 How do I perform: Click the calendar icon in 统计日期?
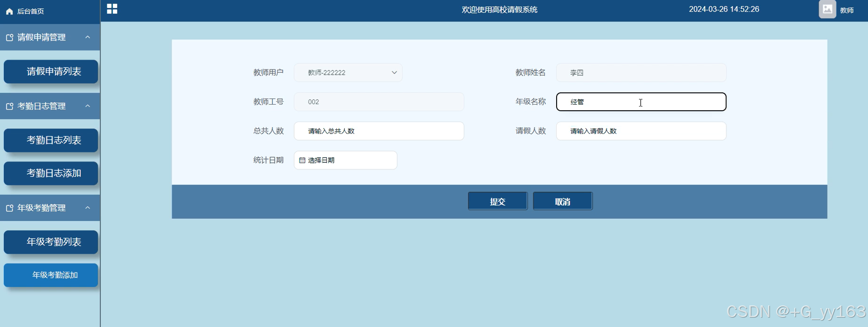302,160
